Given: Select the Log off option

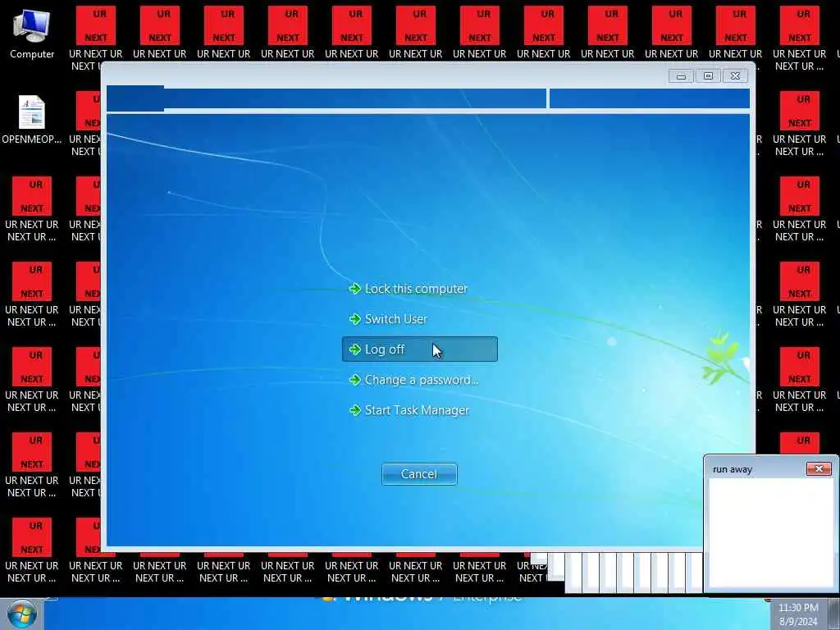Looking at the screenshot, I should 419,349.
